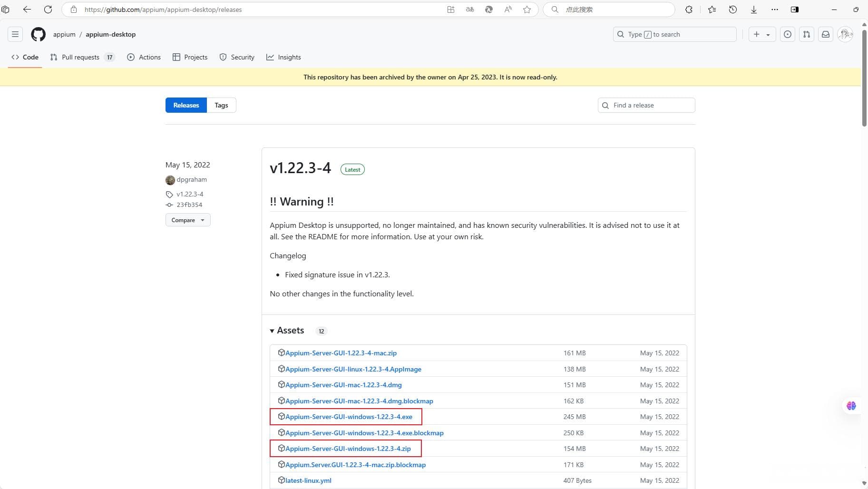Open the v1.22.3-4 release title

[300, 168]
